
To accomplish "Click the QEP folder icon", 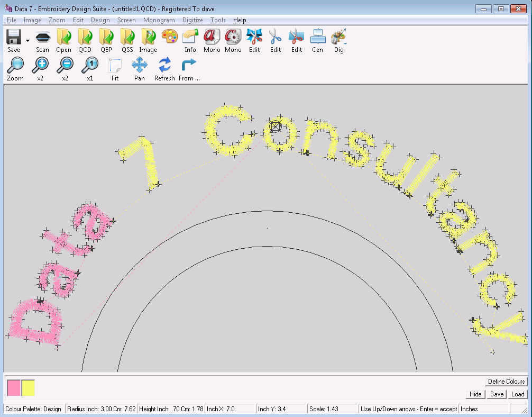I will [x=106, y=37].
